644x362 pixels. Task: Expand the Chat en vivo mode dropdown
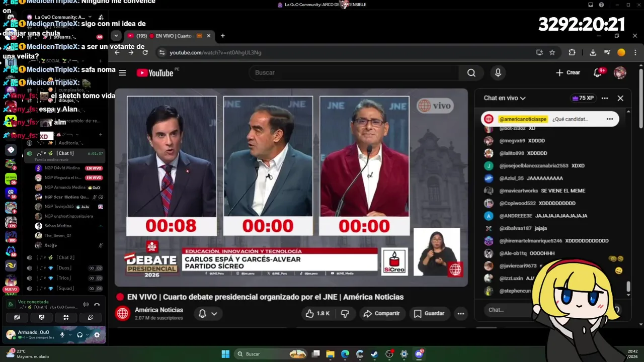(x=505, y=98)
